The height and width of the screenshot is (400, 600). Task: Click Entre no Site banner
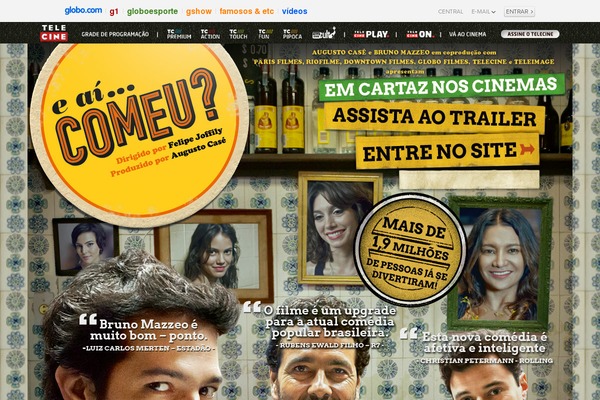447,151
